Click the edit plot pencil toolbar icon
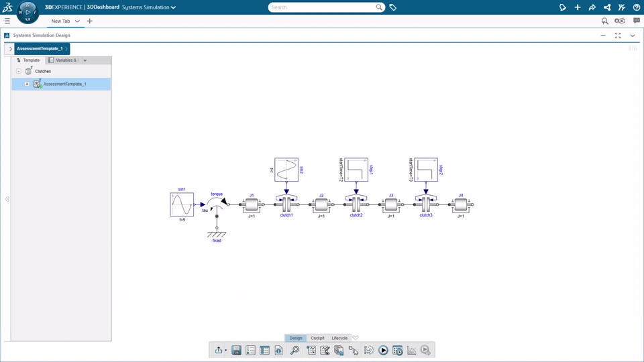The image size is (644, 362). (x=325, y=350)
